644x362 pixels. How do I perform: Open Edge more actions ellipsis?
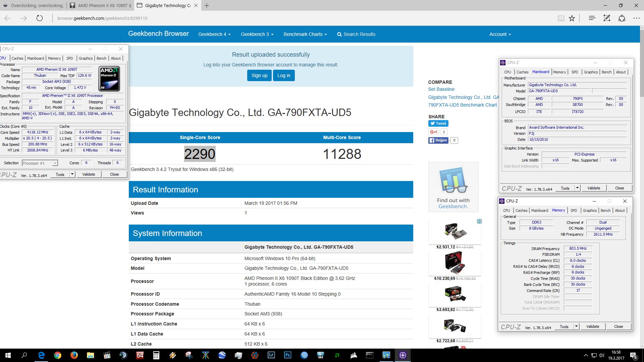(636, 18)
